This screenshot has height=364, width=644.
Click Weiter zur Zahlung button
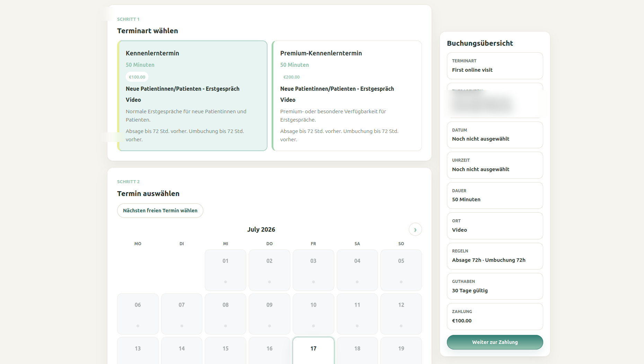(495, 342)
